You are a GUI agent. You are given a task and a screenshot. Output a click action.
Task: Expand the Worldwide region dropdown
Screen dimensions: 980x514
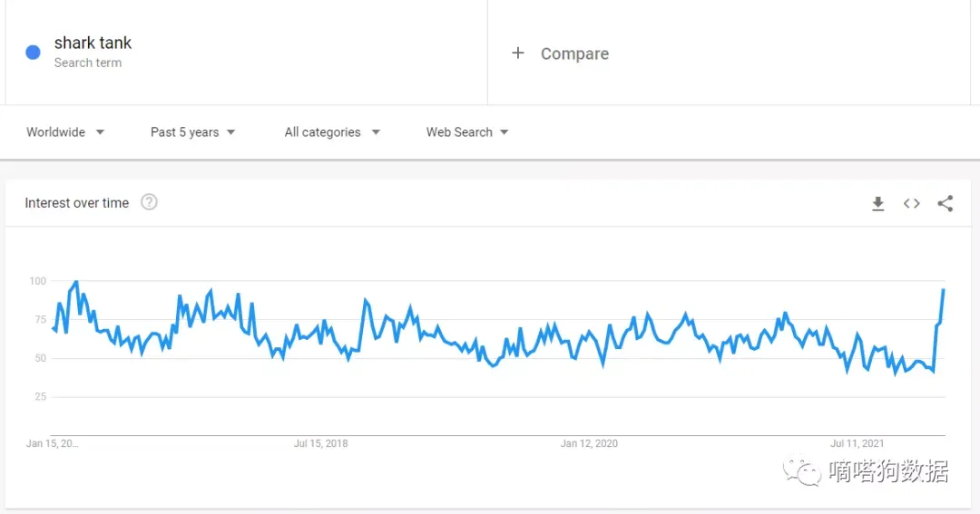65,131
